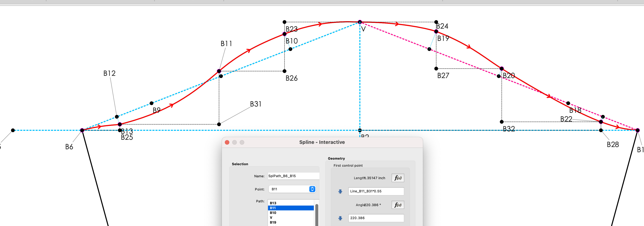
Task: Select B10 in the Path list
Action: click(x=273, y=213)
